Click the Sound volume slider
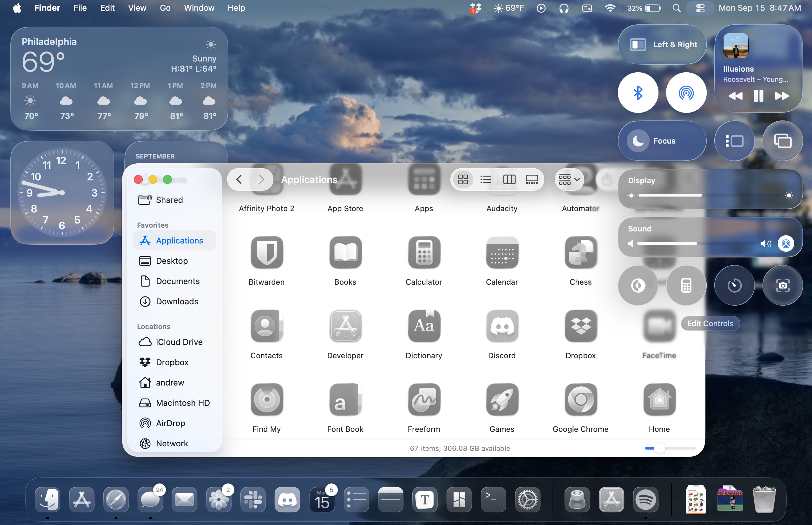The height and width of the screenshot is (525, 812). (696, 243)
